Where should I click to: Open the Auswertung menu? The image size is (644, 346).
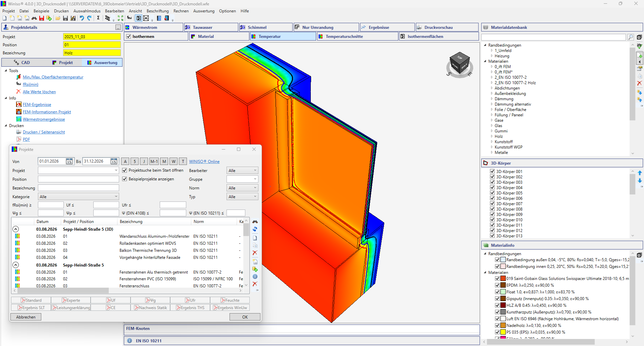click(204, 11)
